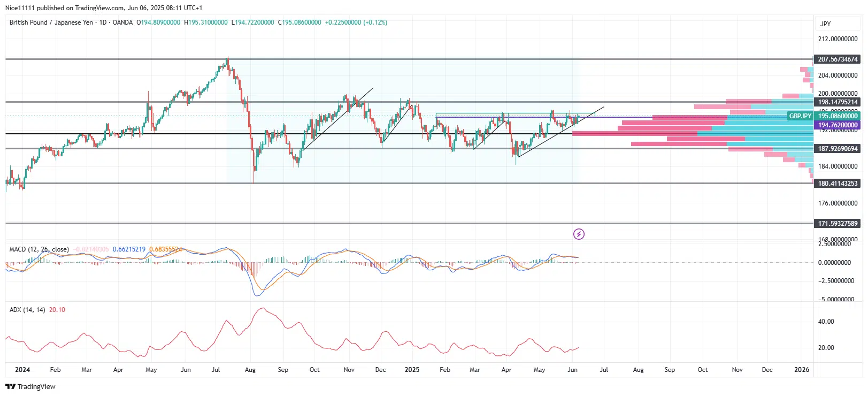Open the MACD (12, 26, close) indicator legend

pyautogui.click(x=39, y=249)
